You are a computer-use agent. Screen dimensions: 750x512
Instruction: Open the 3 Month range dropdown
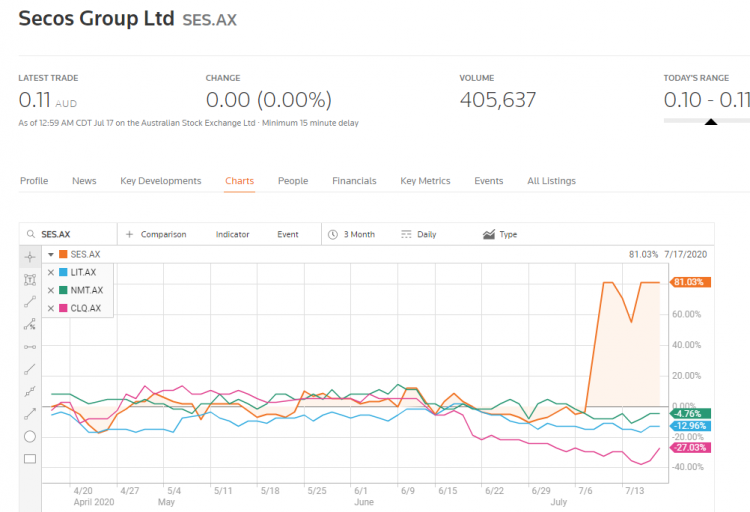(x=351, y=235)
